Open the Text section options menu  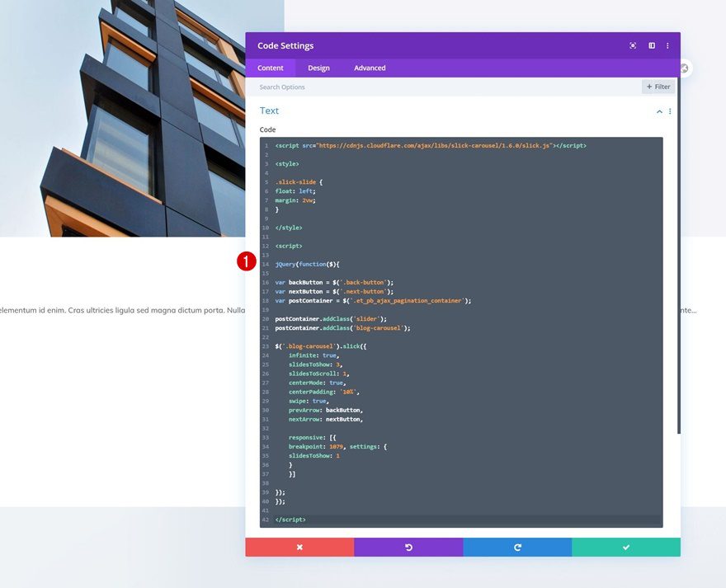(670, 111)
